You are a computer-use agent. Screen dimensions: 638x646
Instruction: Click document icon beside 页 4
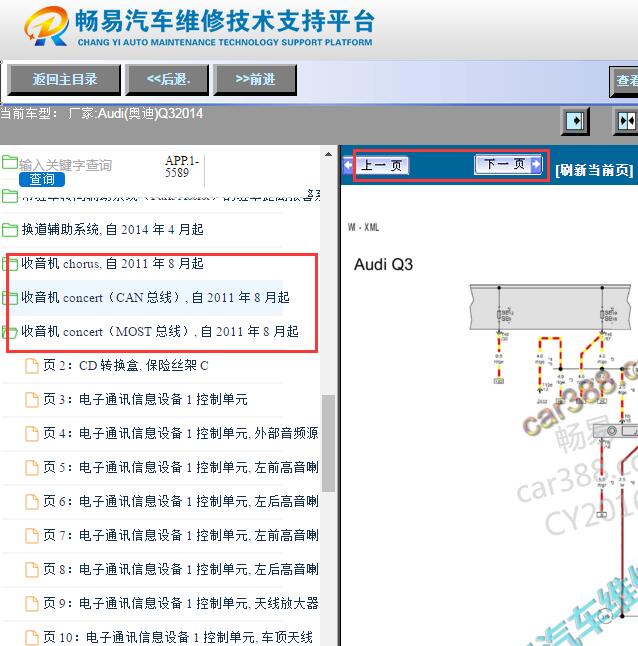click(32, 433)
